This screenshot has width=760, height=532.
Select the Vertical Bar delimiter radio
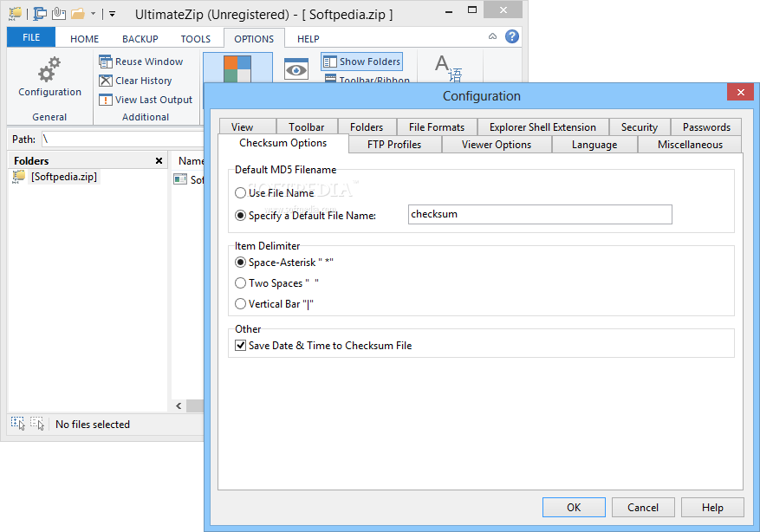[240, 304]
